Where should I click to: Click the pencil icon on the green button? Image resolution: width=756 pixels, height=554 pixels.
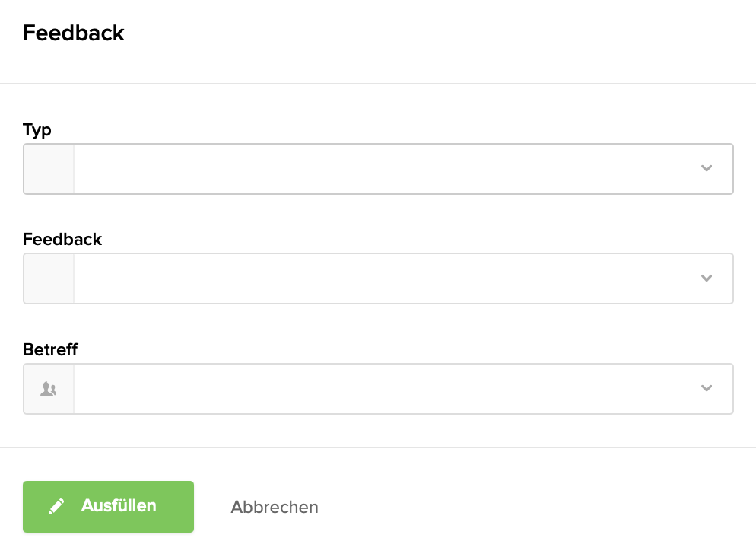pos(56,507)
